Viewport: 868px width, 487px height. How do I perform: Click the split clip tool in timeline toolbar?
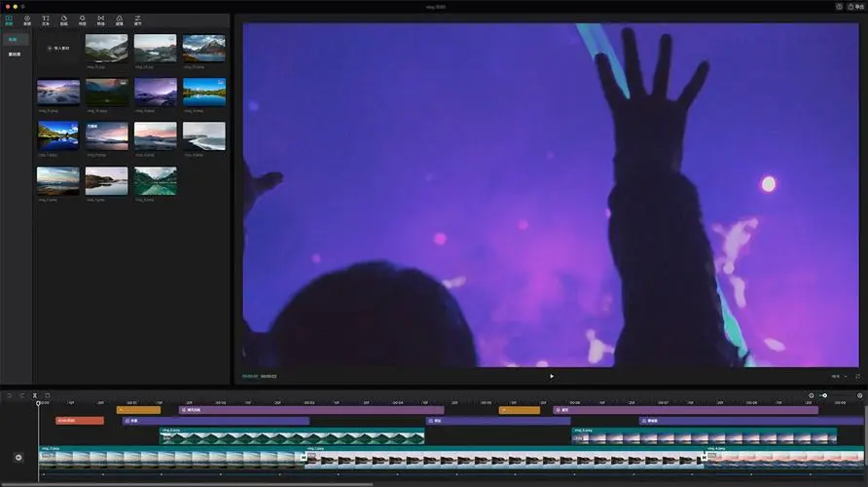[x=34, y=395]
